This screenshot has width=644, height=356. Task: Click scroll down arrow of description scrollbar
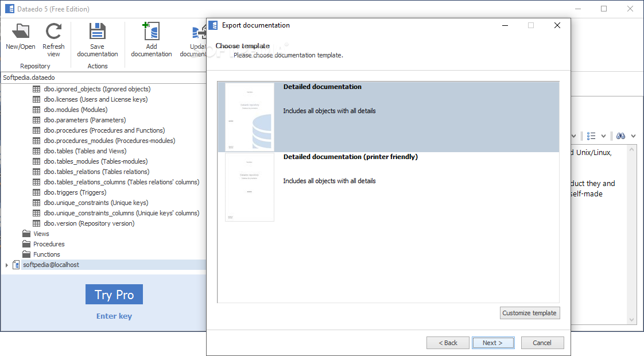coord(632,319)
